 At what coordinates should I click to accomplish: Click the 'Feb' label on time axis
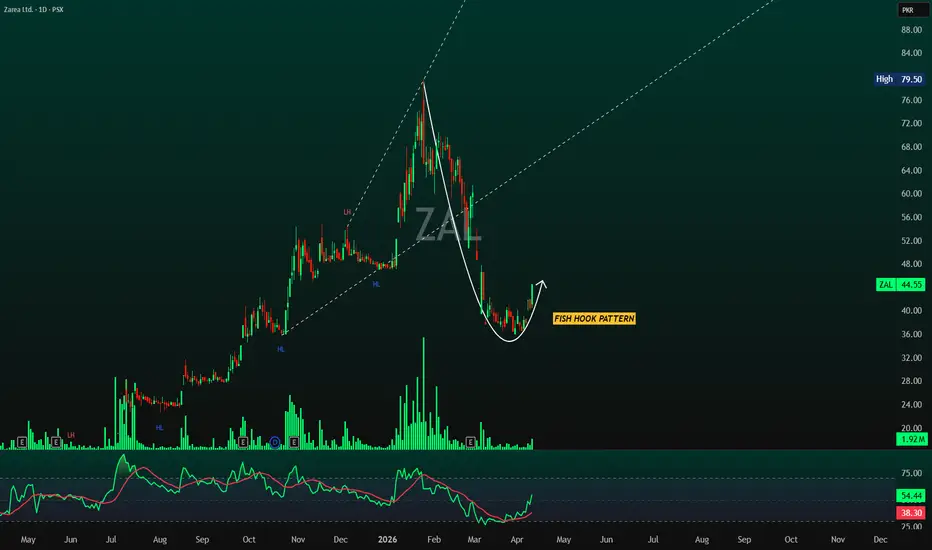pos(434,539)
